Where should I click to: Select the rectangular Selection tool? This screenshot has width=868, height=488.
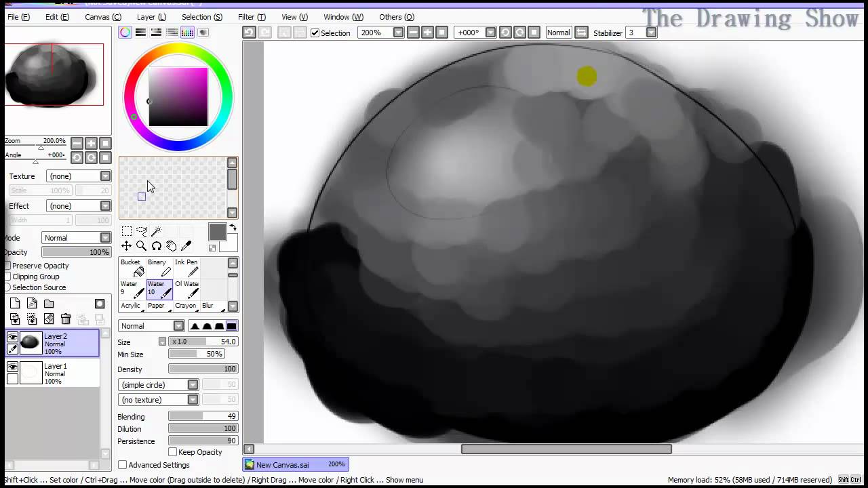coord(127,231)
